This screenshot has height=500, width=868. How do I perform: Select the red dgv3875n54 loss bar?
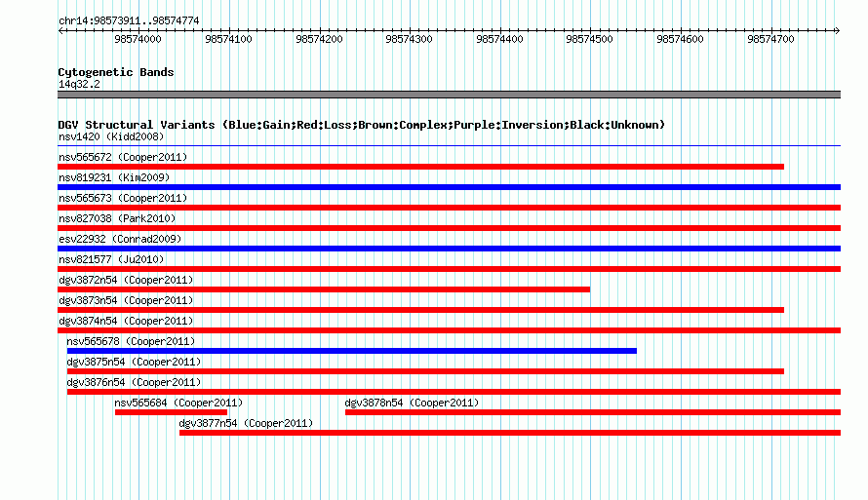[425, 371]
